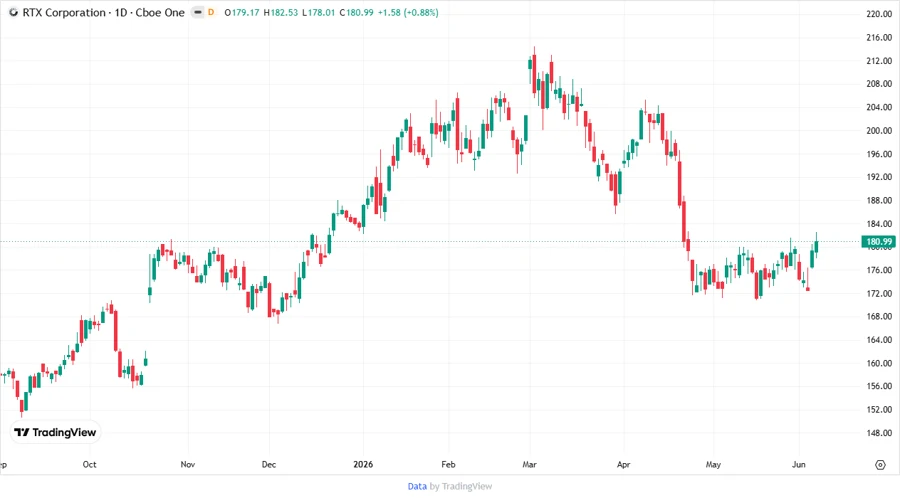Click the Apr label on the time axis
The height and width of the screenshot is (498, 900).
[x=623, y=464]
